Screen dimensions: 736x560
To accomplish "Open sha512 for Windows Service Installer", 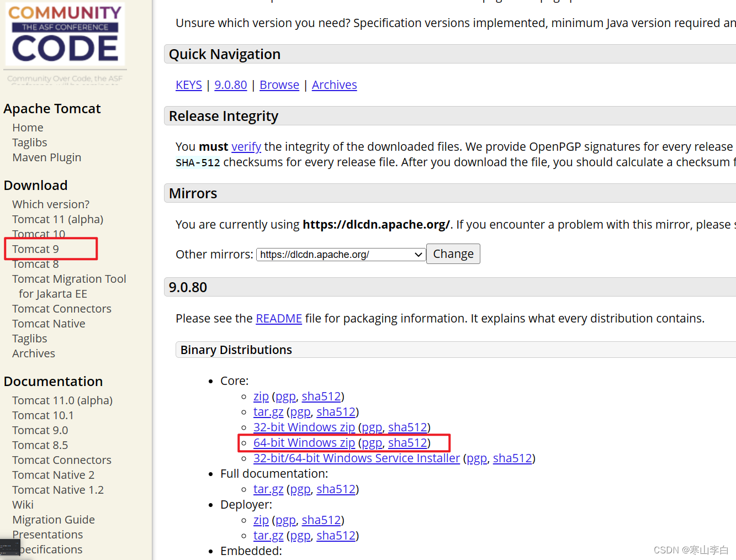I will pos(512,458).
